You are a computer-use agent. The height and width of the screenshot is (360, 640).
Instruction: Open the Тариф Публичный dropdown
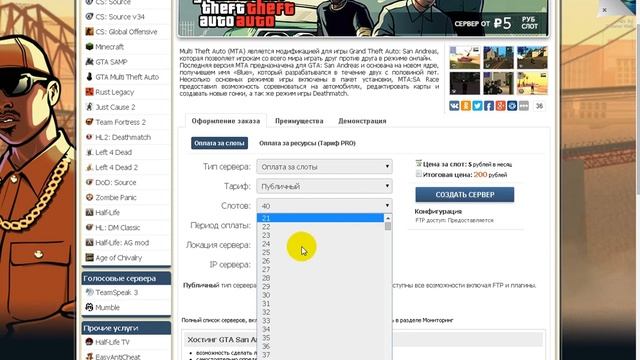point(324,186)
